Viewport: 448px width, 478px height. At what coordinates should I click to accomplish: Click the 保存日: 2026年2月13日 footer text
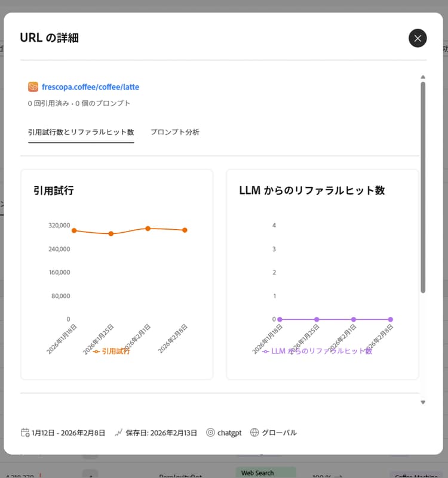[162, 433]
